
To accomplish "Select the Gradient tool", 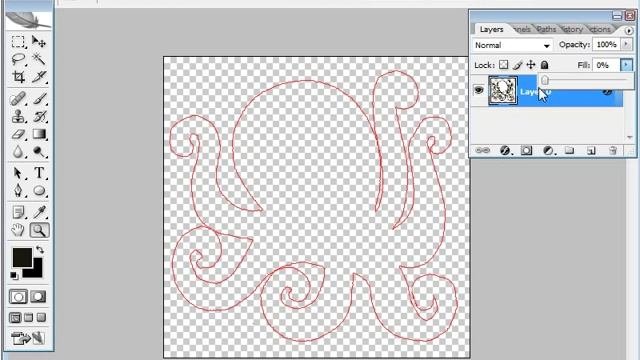I will coord(39,134).
